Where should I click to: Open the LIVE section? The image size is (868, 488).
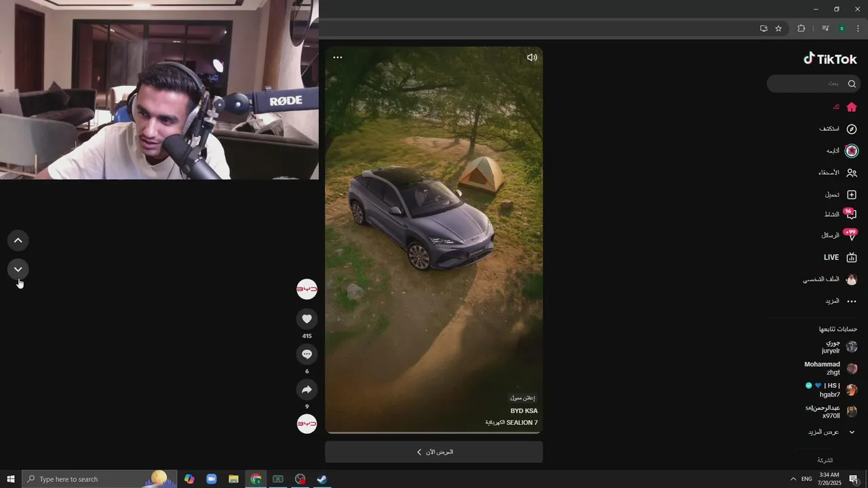841,258
